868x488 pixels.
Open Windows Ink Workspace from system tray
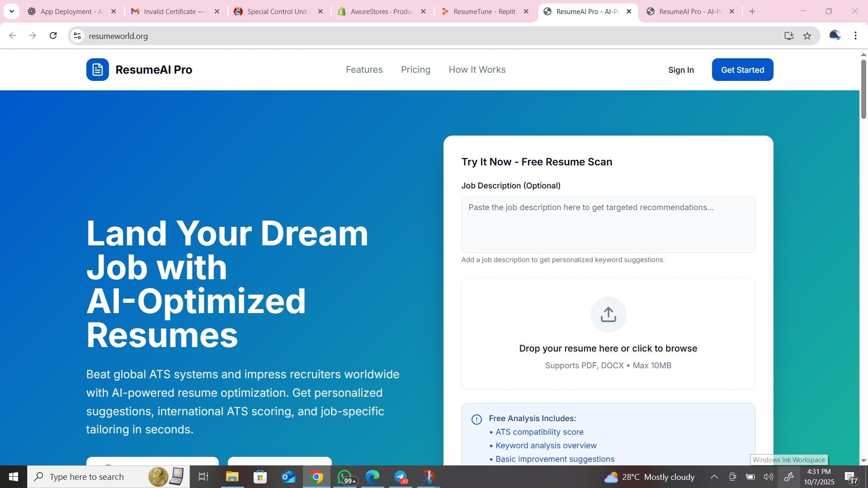tap(788, 477)
